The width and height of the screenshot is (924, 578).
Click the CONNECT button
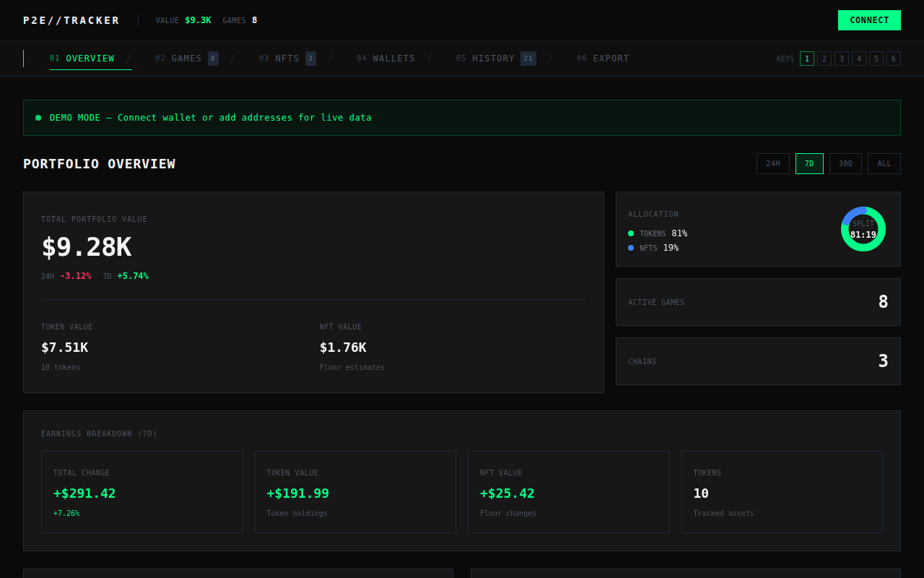click(869, 20)
